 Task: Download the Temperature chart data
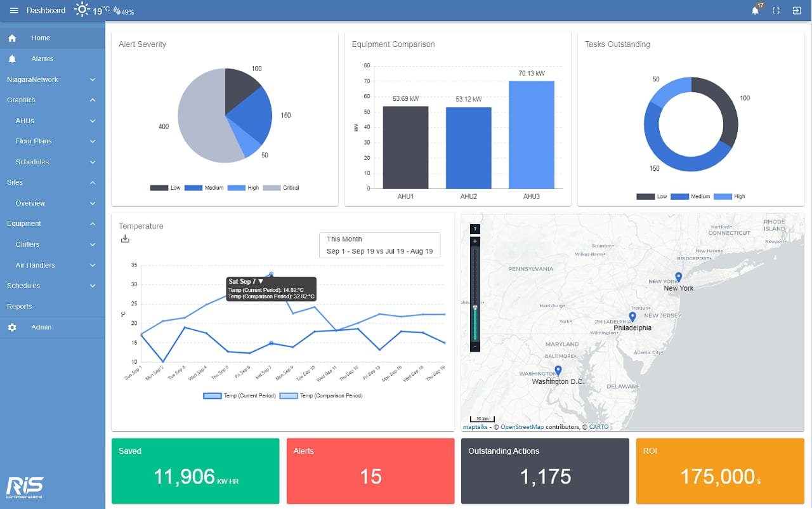(125, 239)
